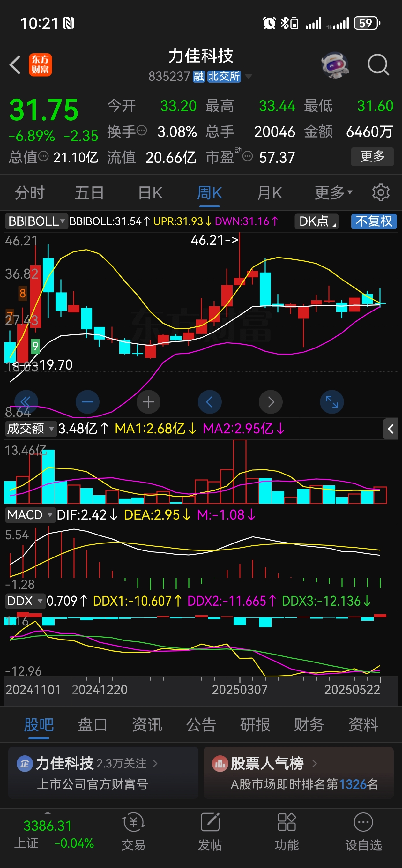The height and width of the screenshot is (868, 402).
Task: Tap the current price 31.75
Action: tap(43, 110)
